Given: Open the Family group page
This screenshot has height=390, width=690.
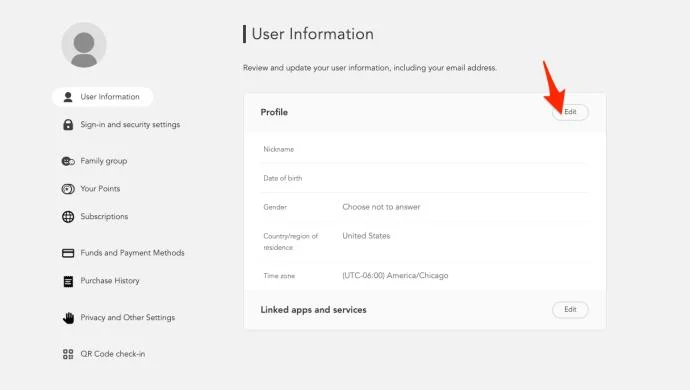Looking at the screenshot, I should tap(103, 161).
